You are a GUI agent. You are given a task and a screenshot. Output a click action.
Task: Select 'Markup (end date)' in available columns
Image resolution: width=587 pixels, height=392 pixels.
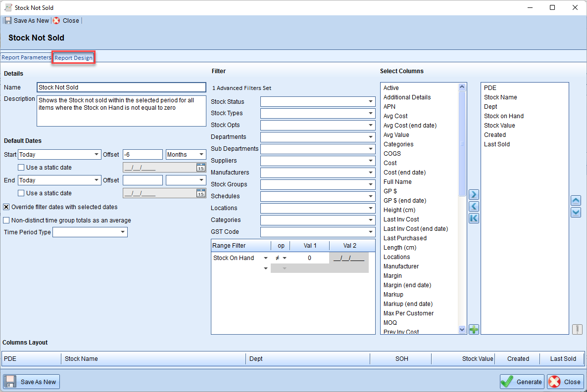tap(408, 304)
